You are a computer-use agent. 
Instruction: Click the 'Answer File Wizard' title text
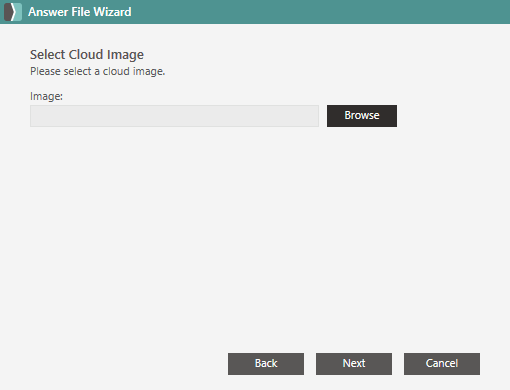click(80, 12)
